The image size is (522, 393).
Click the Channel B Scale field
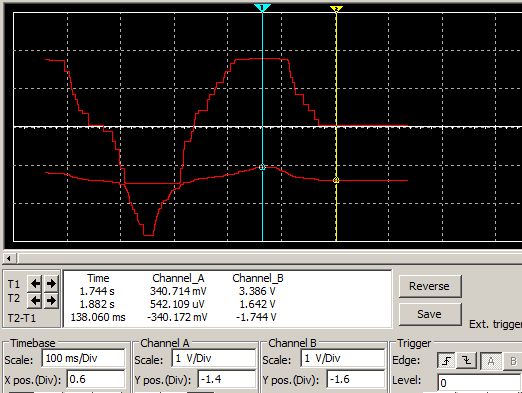[343, 358]
